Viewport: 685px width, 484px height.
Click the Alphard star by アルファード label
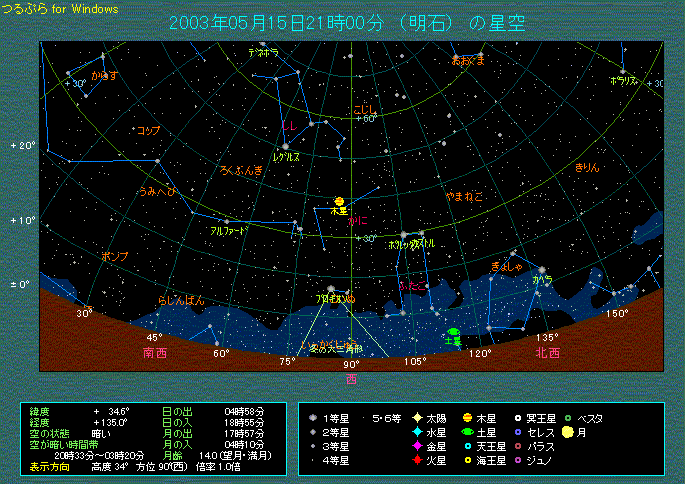(227, 222)
